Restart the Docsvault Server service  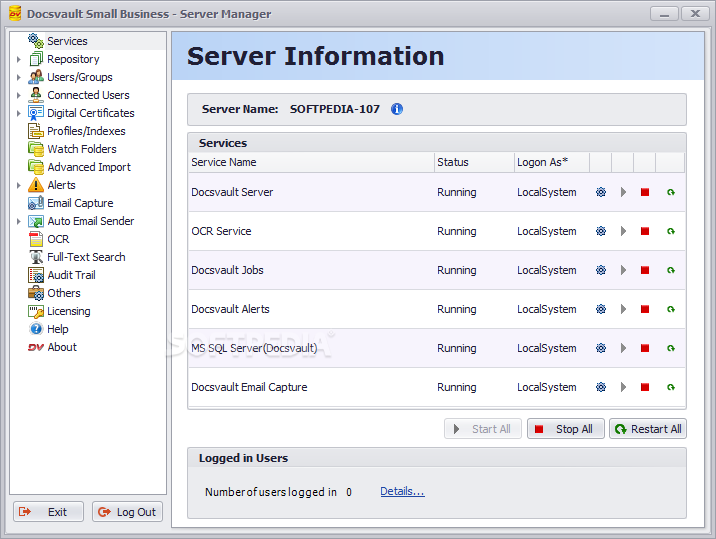point(670,192)
